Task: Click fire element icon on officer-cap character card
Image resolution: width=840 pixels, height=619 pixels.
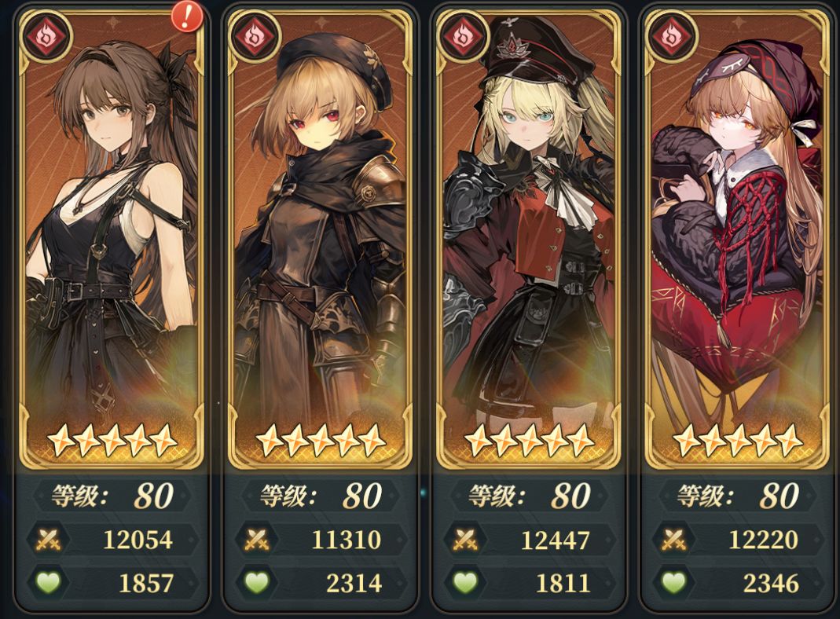Action: pos(463,36)
